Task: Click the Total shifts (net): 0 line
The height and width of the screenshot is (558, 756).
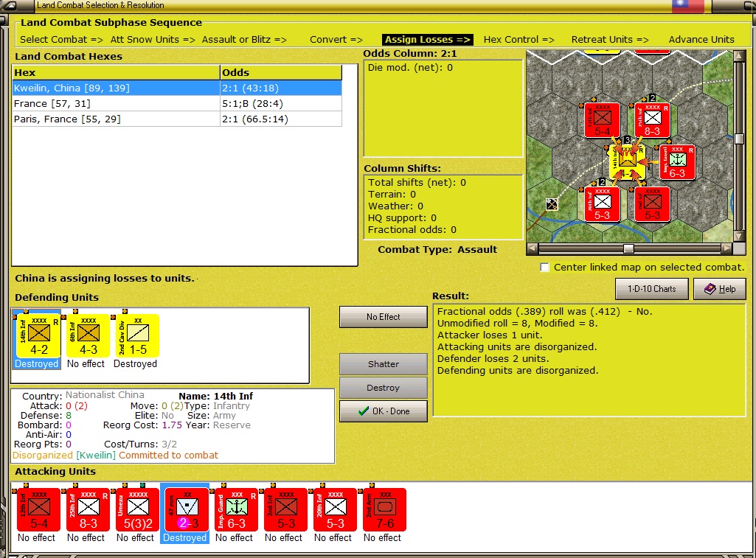Action: point(417,182)
